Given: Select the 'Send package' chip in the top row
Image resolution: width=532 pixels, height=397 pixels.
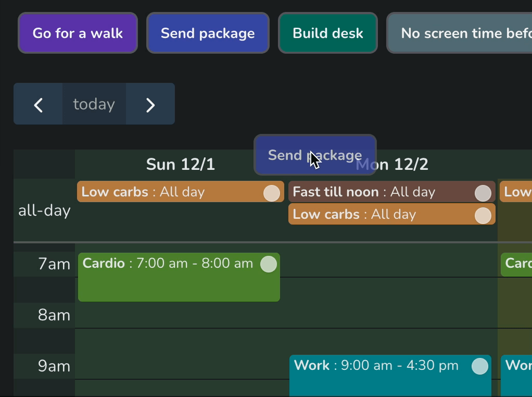Looking at the screenshot, I should [208, 33].
